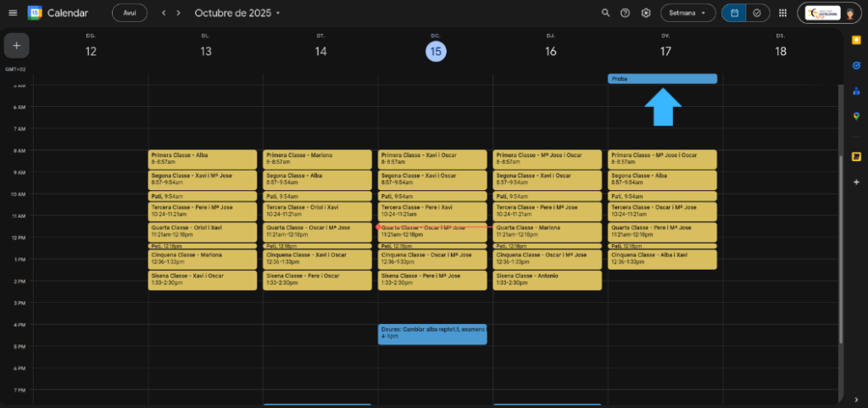Select day 16 in the week header
Image resolution: width=868 pixels, height=408 pixels.
click(551, 52)
